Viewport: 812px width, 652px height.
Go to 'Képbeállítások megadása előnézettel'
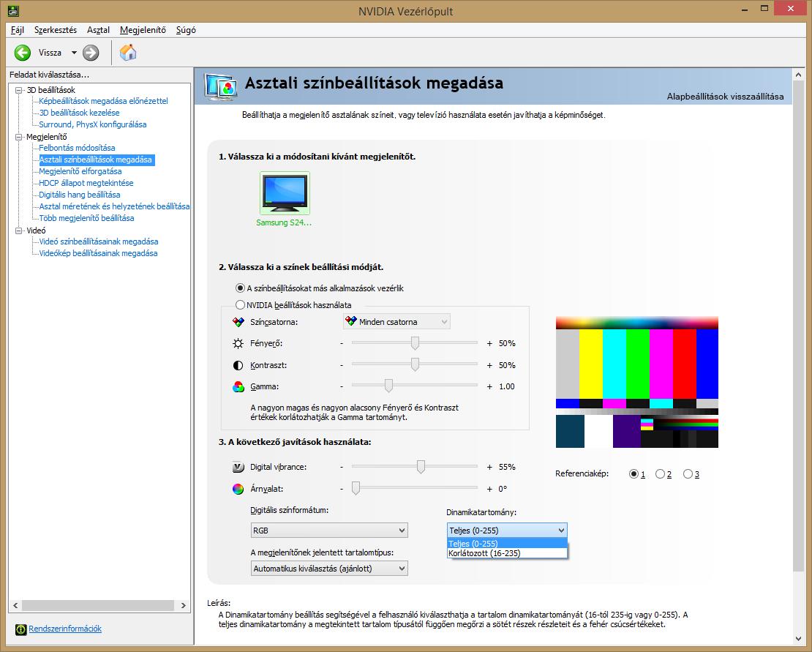(x=104, y=101)
